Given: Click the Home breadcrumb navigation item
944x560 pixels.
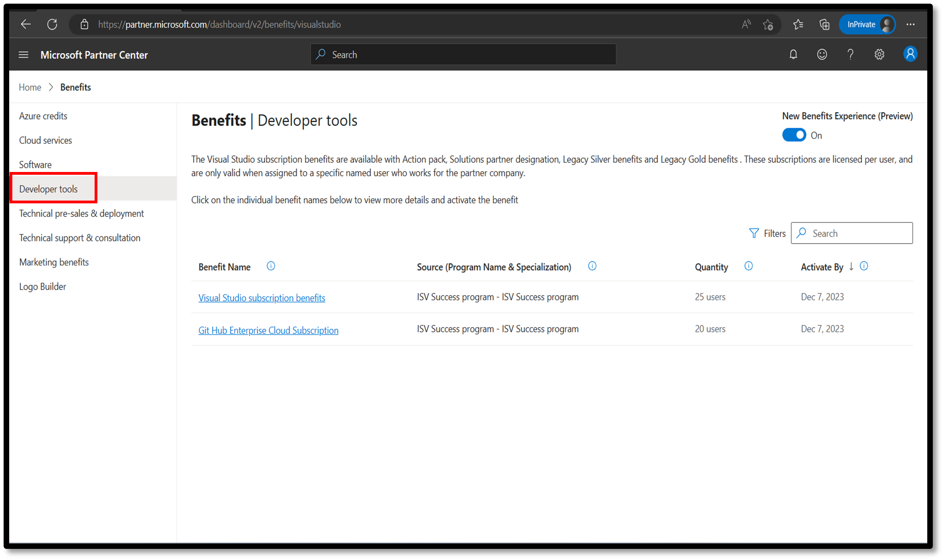Looking at the screenshot, I should pyautogui.click(x=30, y=87).
